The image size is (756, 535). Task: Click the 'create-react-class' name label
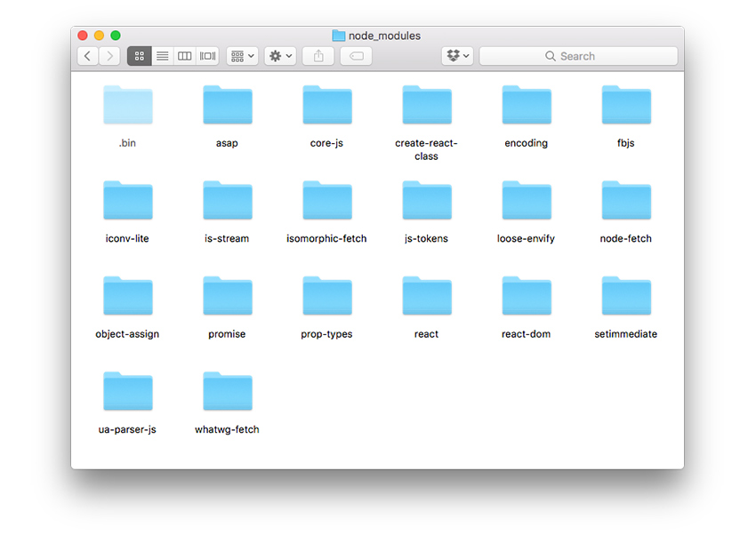[x=426, y=150]
